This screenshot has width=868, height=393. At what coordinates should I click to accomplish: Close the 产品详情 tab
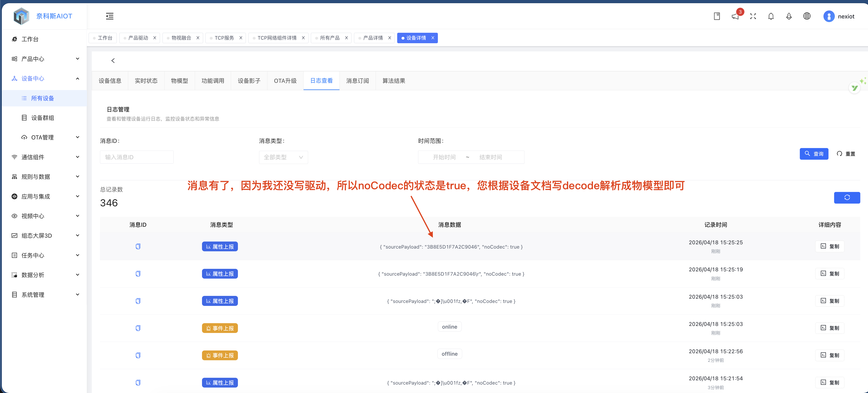coord(389,38)
